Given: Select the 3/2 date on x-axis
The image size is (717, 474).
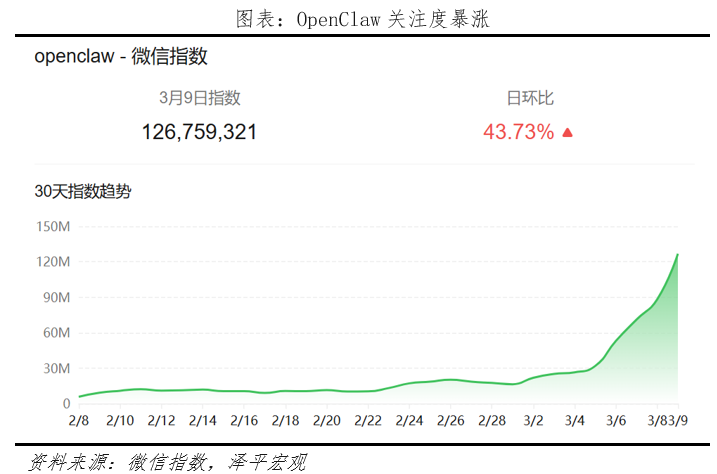Looking at the screenshot, I should tap(533, 421).
